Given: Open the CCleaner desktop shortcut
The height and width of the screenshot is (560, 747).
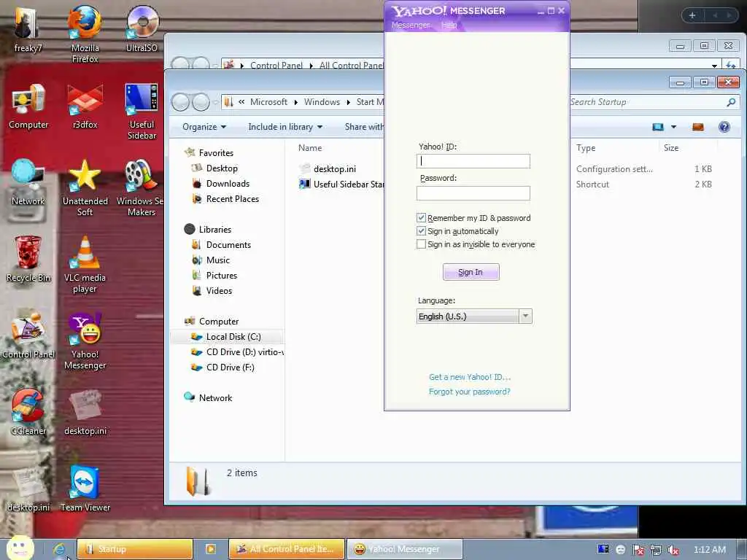Looking at the screenshot, I should (28, 412).
